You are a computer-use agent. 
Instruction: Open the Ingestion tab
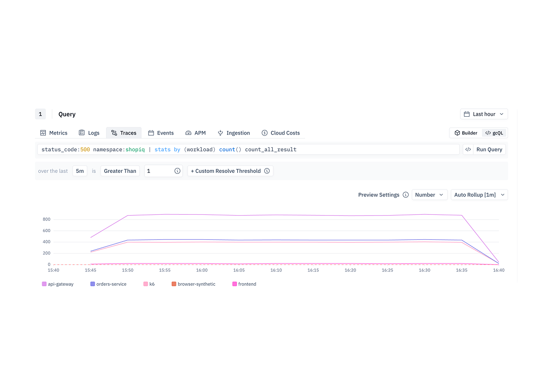234,133
